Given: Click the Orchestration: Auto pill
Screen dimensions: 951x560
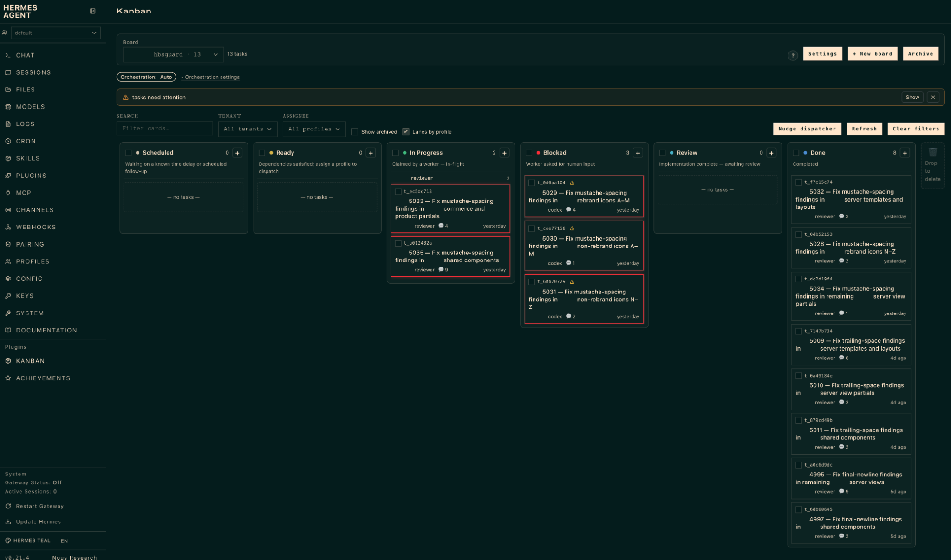Looking at the screenshot, I should tap(146, 77).
